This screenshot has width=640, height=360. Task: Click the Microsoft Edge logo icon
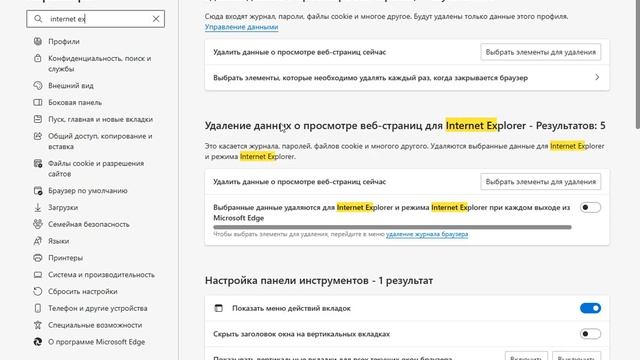point(38,342)
